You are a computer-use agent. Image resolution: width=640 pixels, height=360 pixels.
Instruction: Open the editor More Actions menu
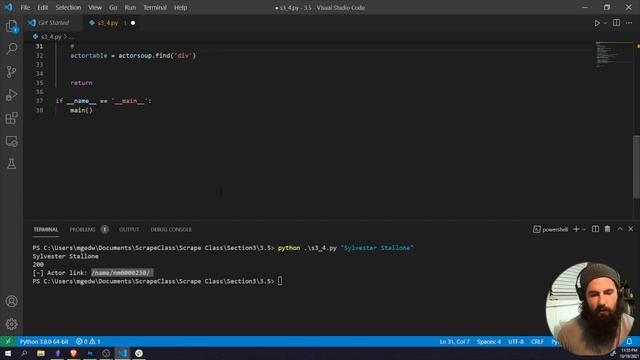[629, 23]
